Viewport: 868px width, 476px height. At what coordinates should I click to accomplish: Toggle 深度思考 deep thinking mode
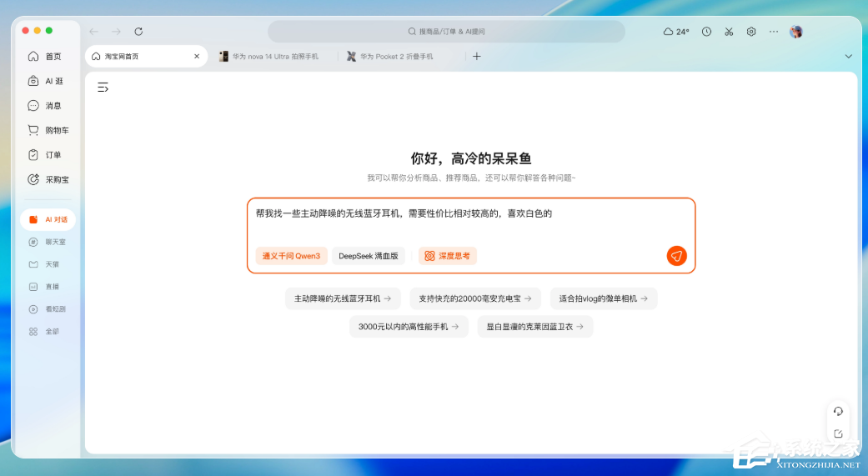point(447,256)
